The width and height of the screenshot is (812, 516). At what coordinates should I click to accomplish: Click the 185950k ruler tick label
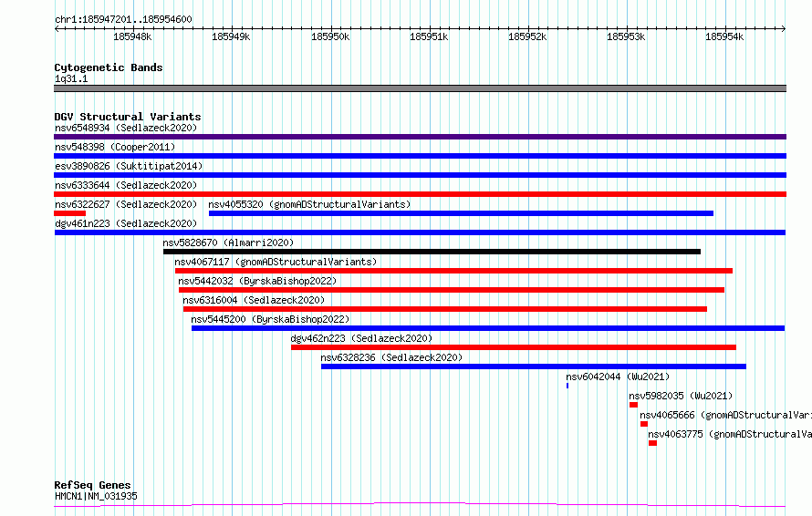[x=330, y=36]
